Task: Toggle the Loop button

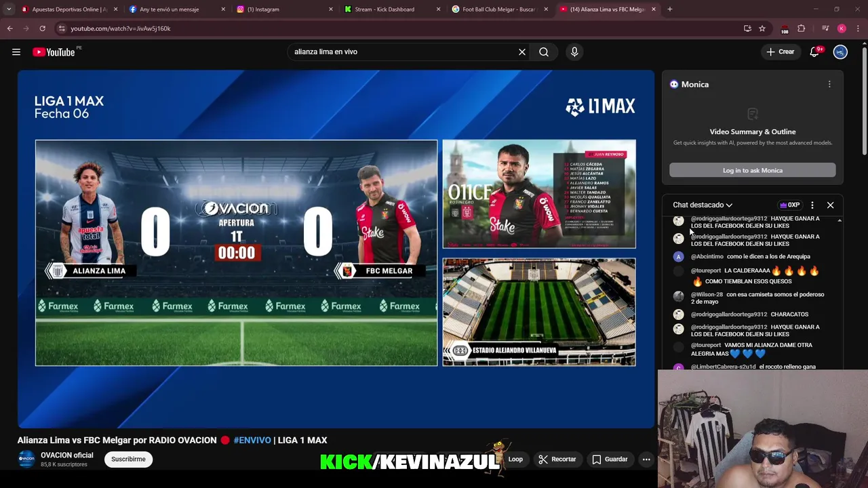Action: tap(515, 459)
